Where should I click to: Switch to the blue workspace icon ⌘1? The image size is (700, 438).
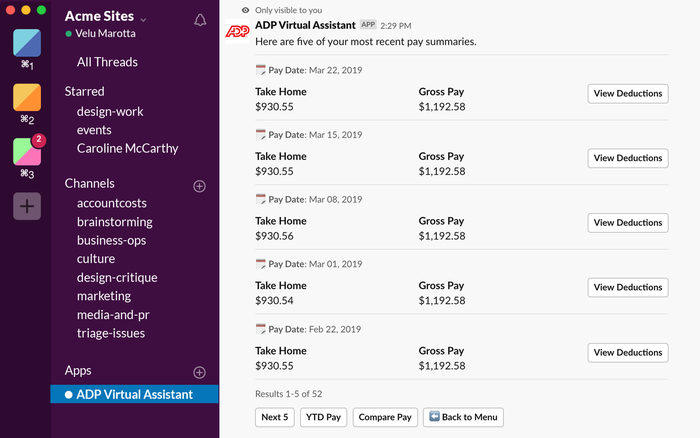click(x=27, y=43)
